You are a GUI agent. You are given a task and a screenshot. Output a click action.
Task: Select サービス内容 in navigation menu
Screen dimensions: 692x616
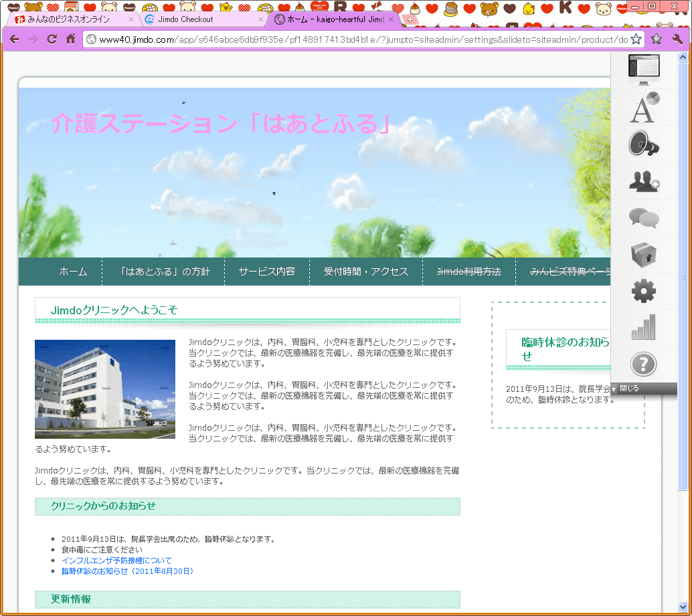pyautogui.click(x=266, y=272)
